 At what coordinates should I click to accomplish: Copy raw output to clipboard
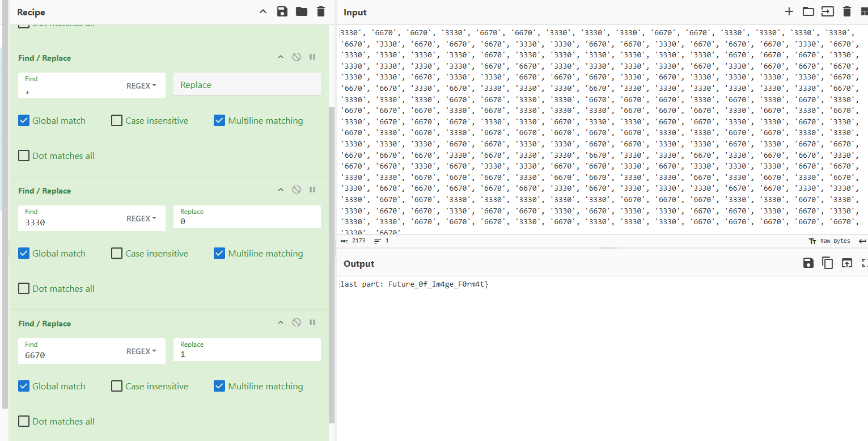828,263
